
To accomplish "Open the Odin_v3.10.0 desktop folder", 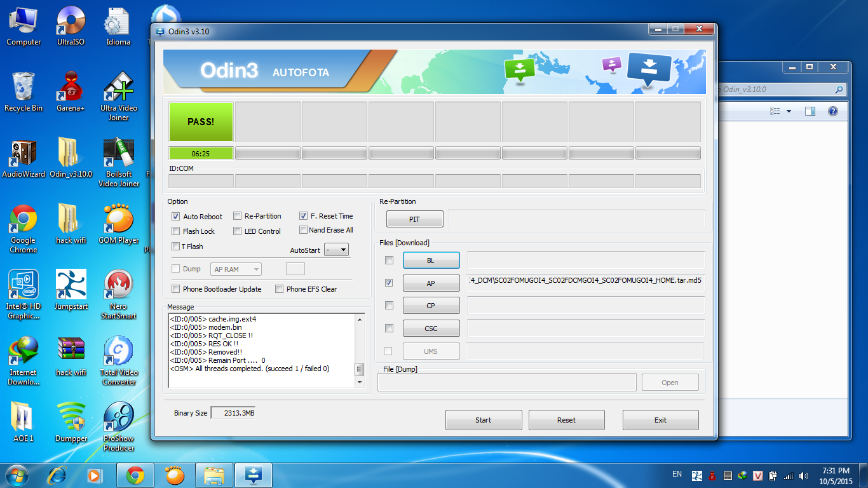I will [x=71, y=159].
